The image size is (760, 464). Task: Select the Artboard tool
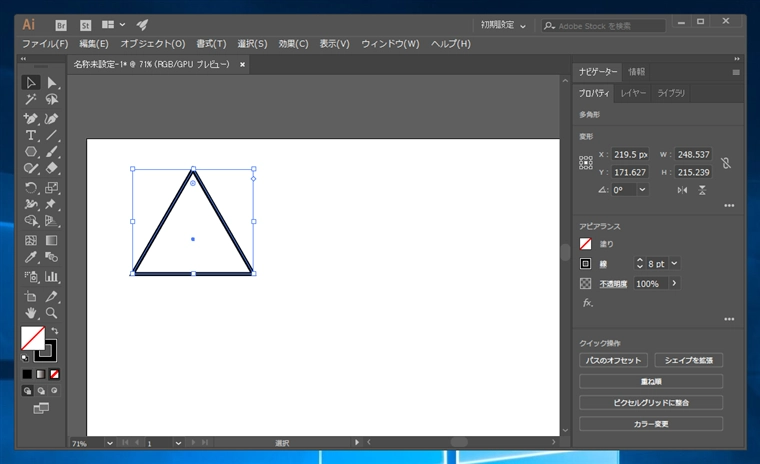click(x=31, y=296)
